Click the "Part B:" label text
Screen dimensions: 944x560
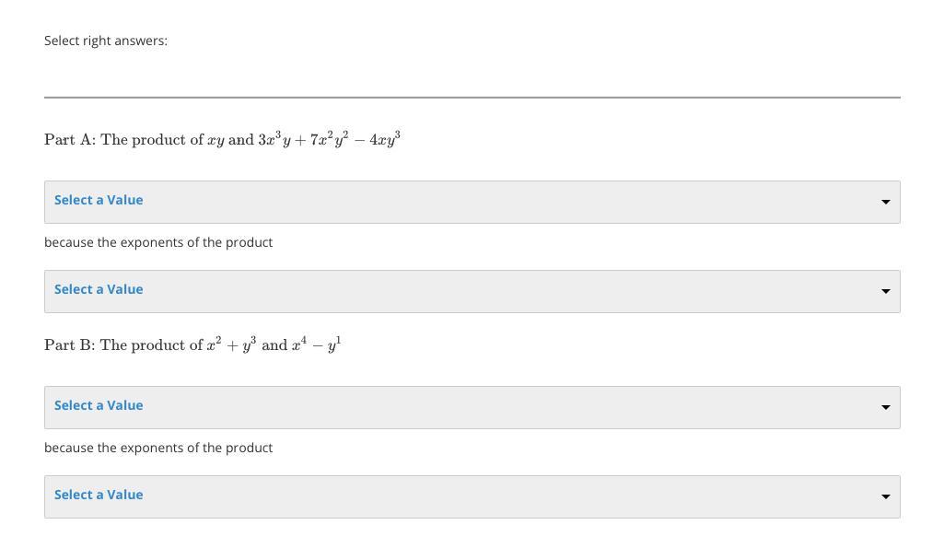[x=69, y=345]
